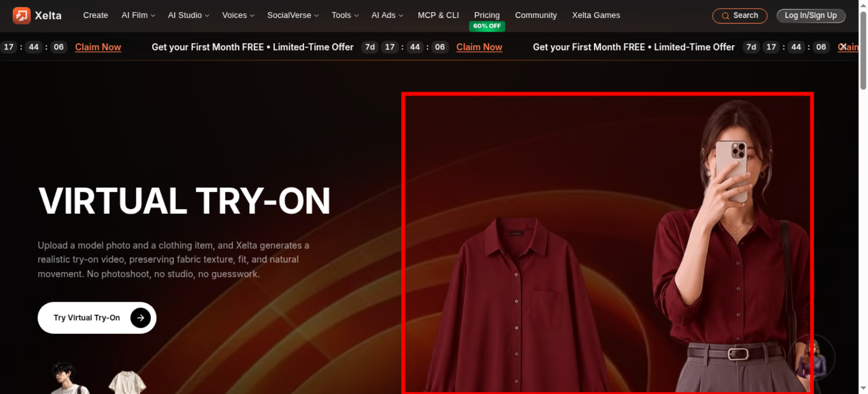Click the vertical scrollbar thumb

863,50
